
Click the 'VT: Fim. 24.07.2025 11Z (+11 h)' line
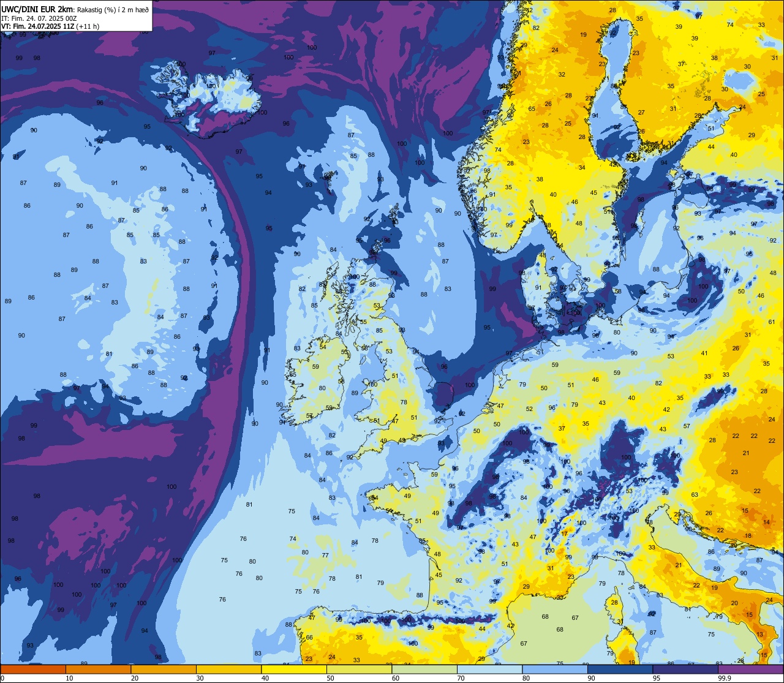coord(50,26)
